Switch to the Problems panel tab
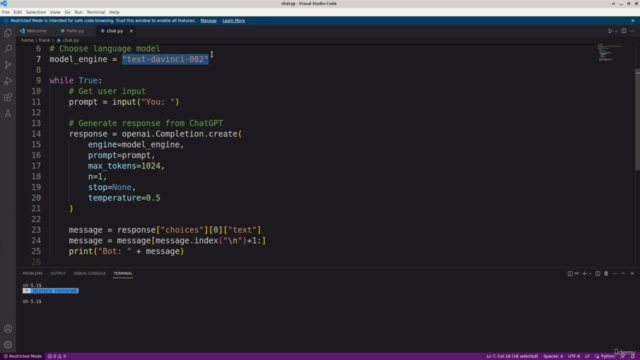The width and height of the screenshot is (640, 360). [x=33, y=273]
